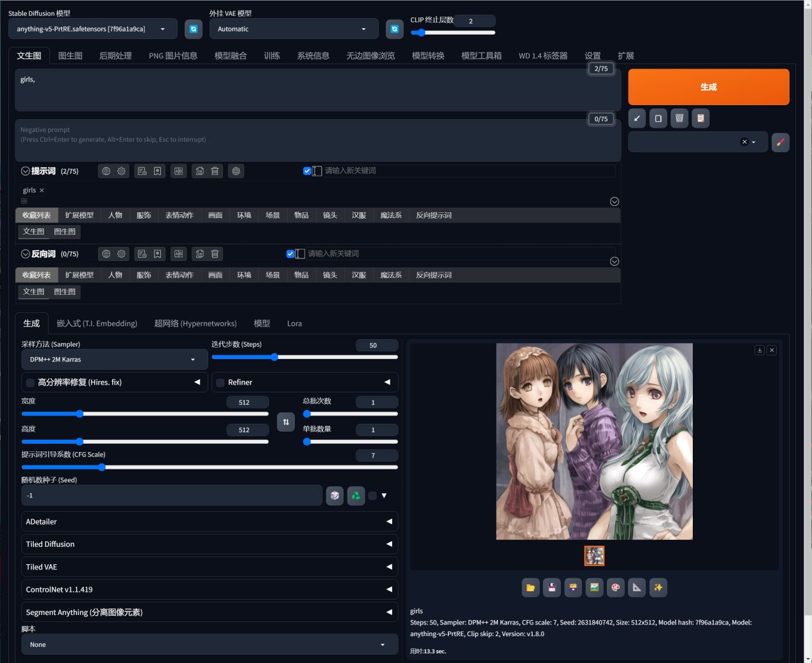Swap width and height values
812x663 pixels.
click(x=286, y=422)
